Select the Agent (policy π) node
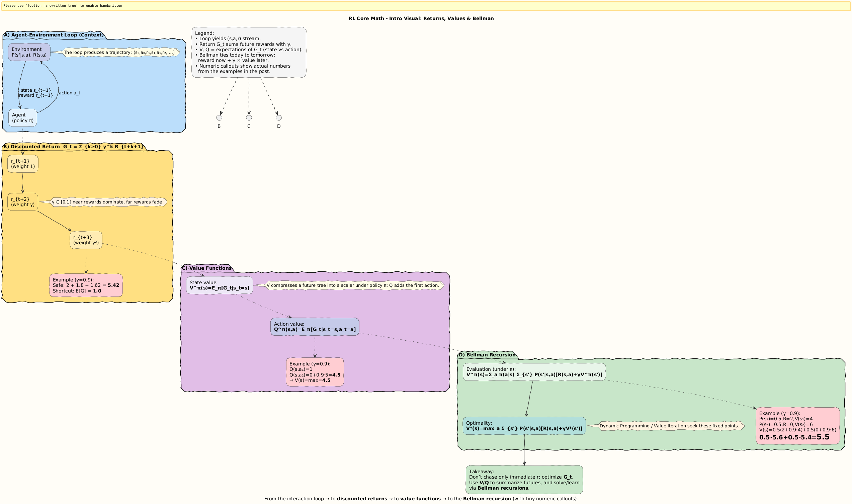The height and width of the screenshot is (504, 852). click(23, 117)
